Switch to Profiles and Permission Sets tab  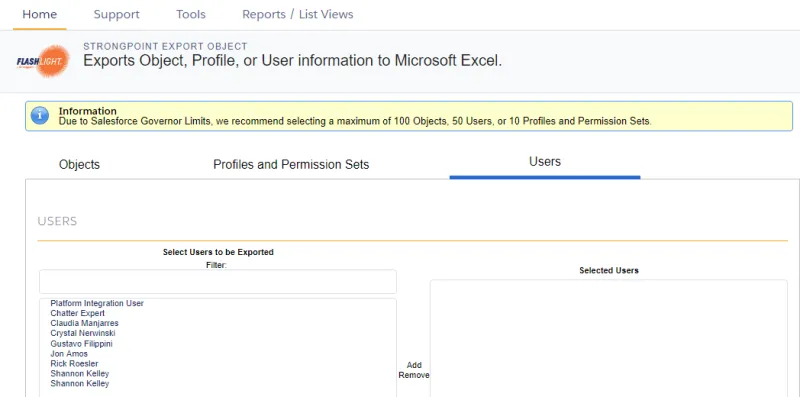(291, 164)
